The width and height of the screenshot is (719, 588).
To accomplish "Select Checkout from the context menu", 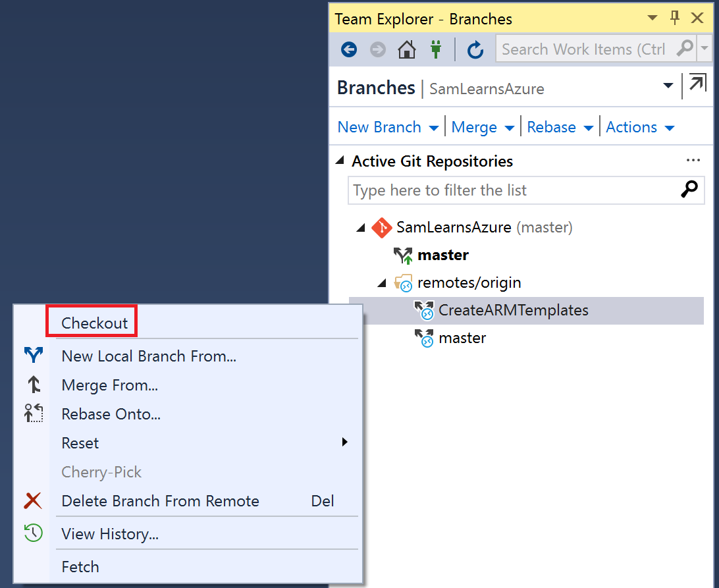I will (x=94, y=323).
